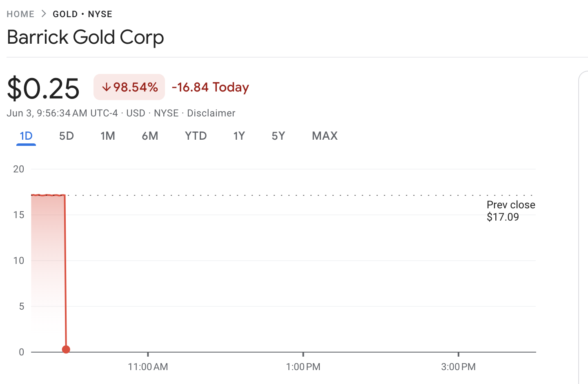
Task: Select the 5Y range tab
Action: click(x=278, y=136)
